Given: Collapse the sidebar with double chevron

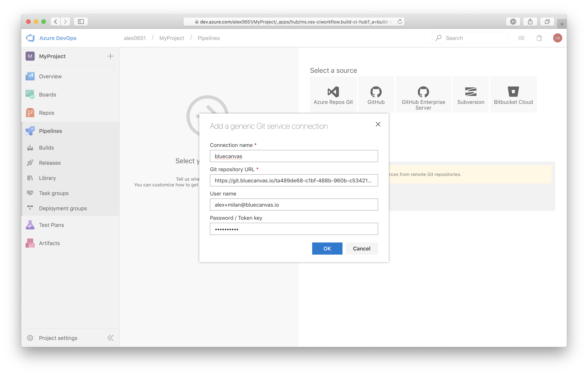Looking at the screenshot, I should tap(110, 338).
